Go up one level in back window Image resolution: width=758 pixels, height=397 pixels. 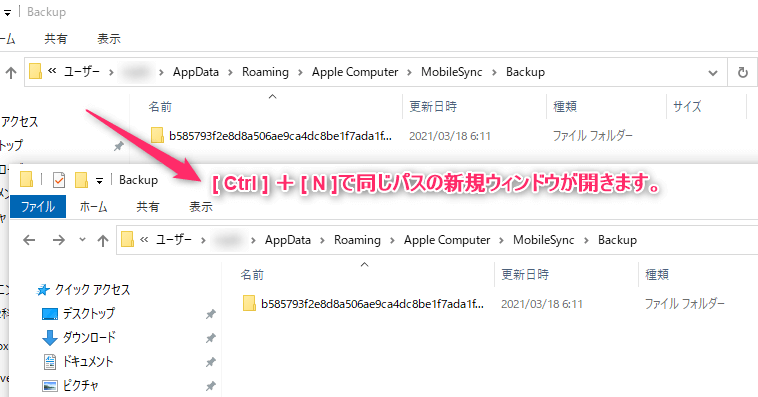coord(11,73)
